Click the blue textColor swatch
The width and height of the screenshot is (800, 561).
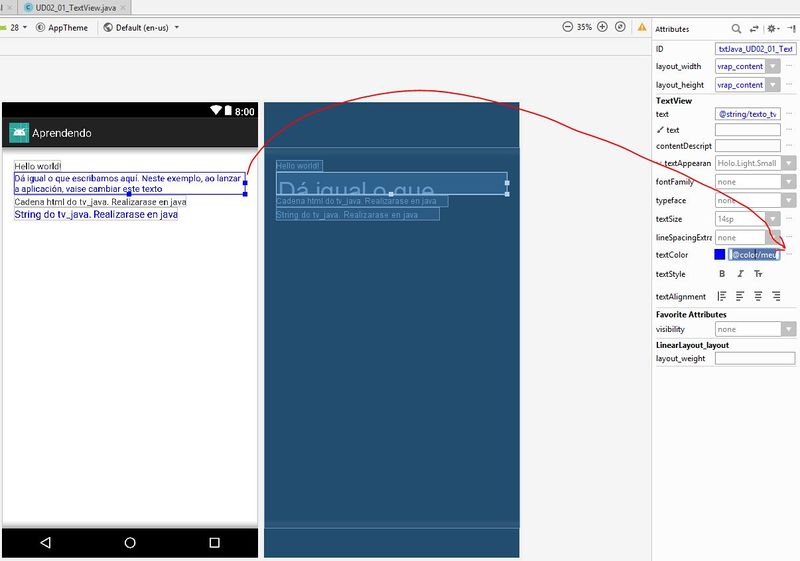[x=719, y=254]
